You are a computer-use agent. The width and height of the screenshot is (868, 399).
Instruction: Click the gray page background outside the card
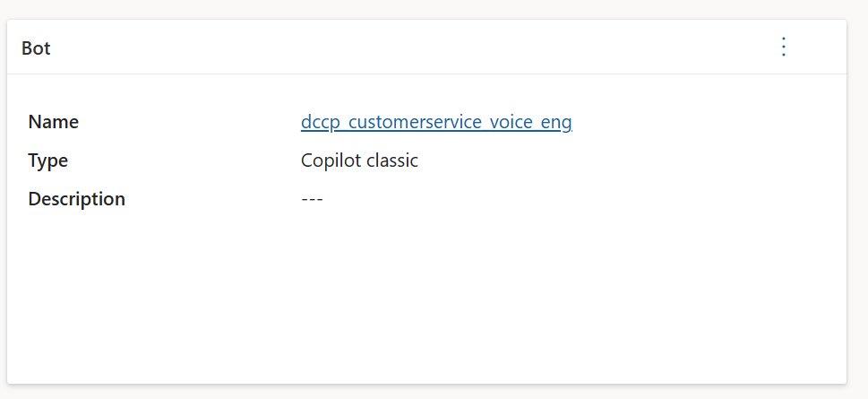pos(434,8)
